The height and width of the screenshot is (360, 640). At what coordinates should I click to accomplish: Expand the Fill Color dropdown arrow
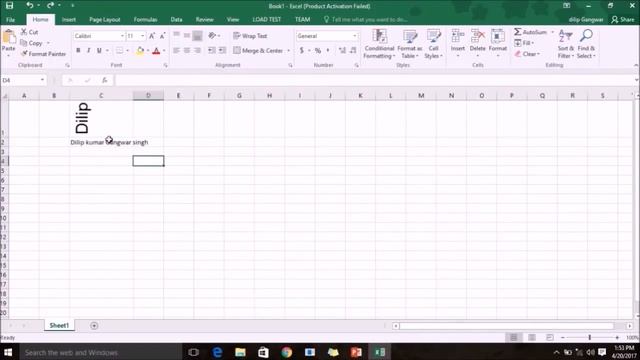click(x=147, y=51)
